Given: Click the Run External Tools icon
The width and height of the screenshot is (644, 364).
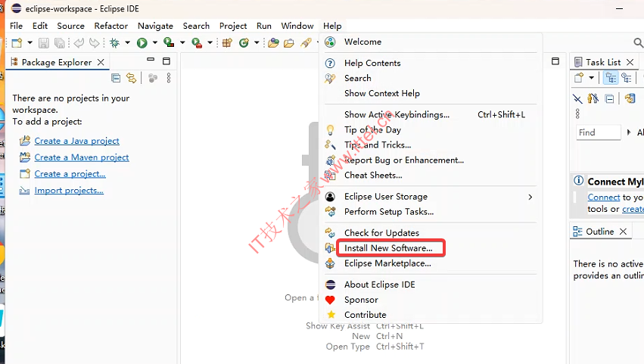Looking at the screenshot, I should [x=197, y=42].
